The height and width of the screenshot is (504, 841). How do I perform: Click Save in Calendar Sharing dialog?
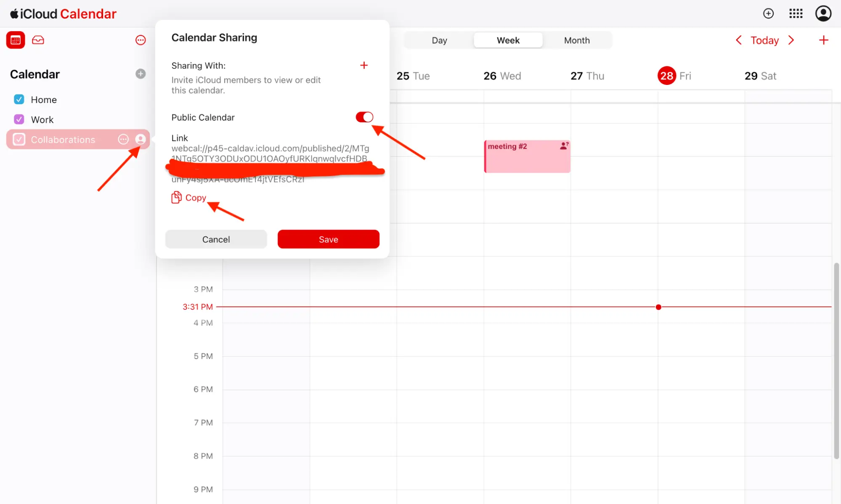329,239
